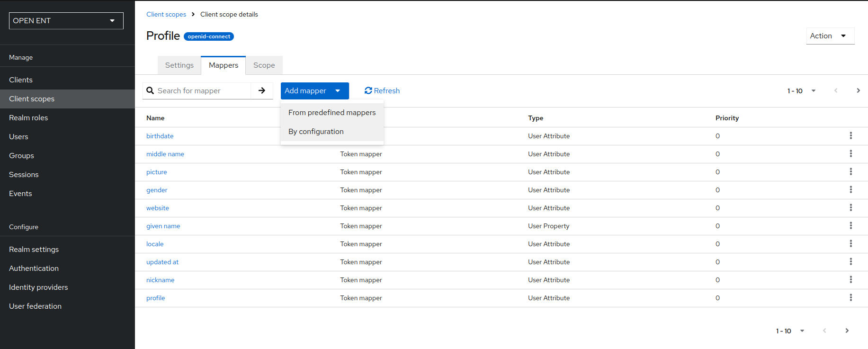Open kebab menu for given name mapper
Image resolution: width=868 pixels, height=349 pixels.
click(x=850, y=226)
